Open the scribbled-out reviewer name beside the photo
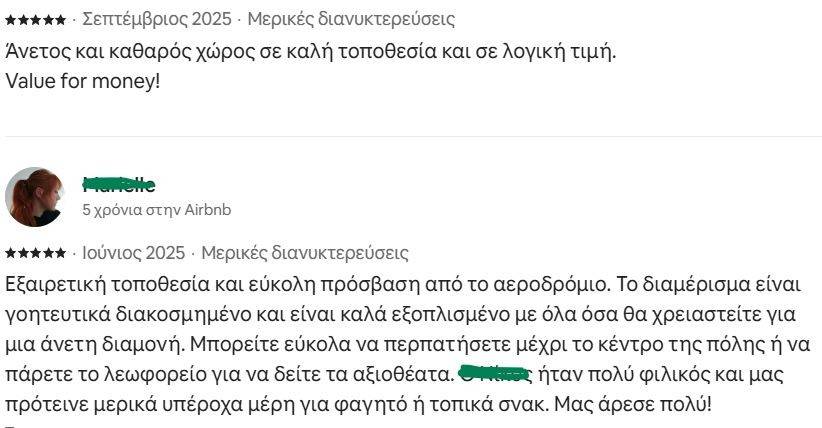Viewport: 822px width, 428px height. pyautogui.click(x=119, y=184)
